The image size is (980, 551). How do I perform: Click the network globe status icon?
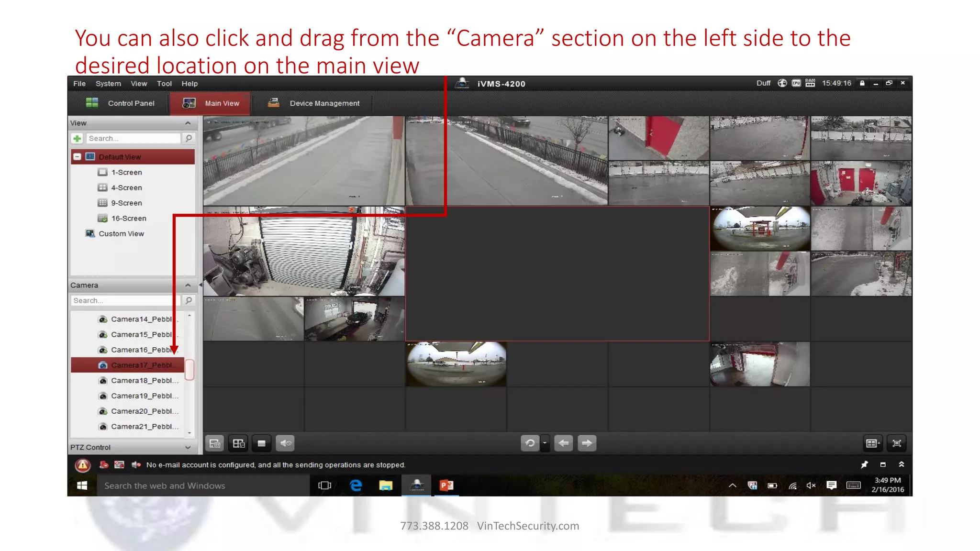point(782,83)
